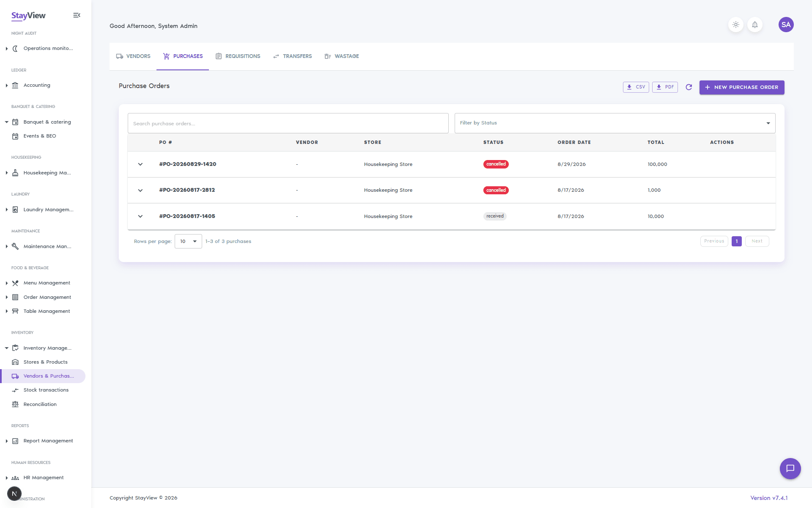Open the Filter by Status dropdown

[x=615, y=123]
